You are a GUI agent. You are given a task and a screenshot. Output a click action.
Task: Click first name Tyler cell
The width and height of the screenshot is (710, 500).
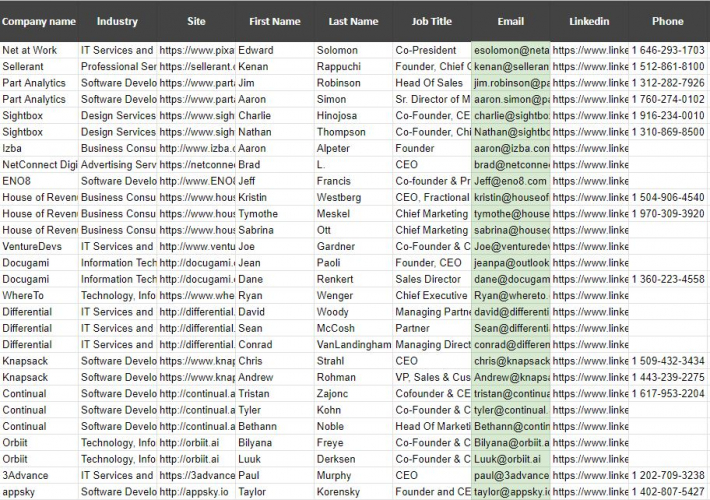coord(275,410)
